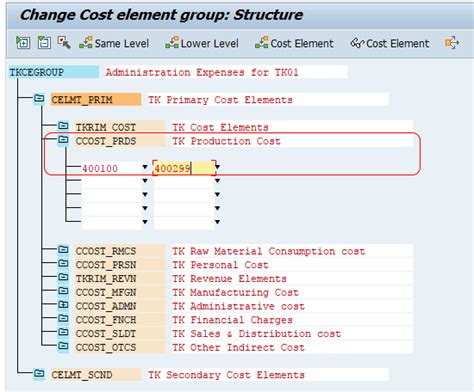Select the CCOST_FNCH group name
Screen dimensions: 474x392
[x=120, y=320]
